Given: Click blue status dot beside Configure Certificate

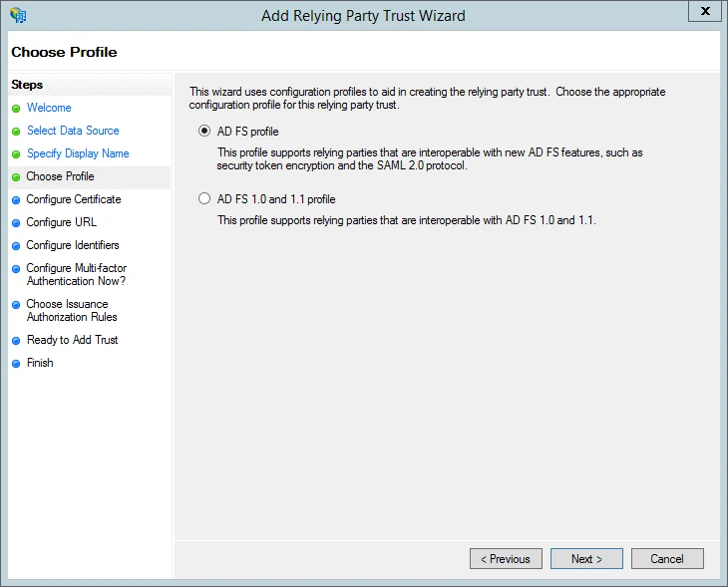Looking at the screenshot, I should tap(16, 200).
